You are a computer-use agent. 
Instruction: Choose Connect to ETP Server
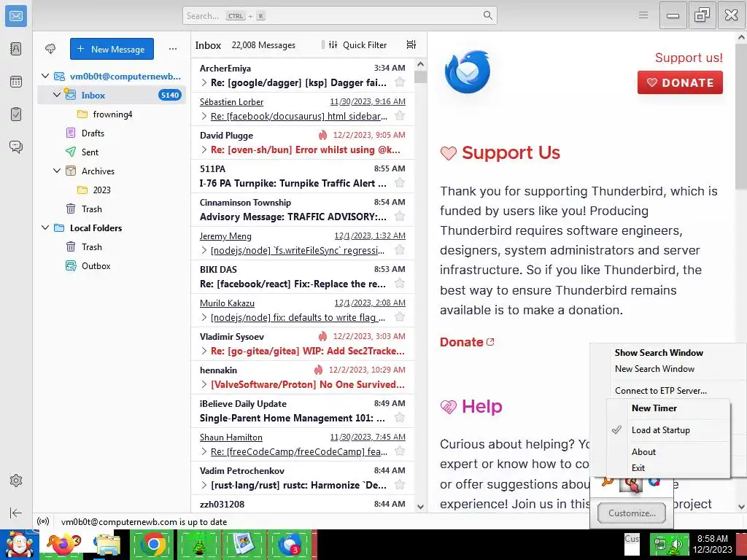tap(661, 391)
